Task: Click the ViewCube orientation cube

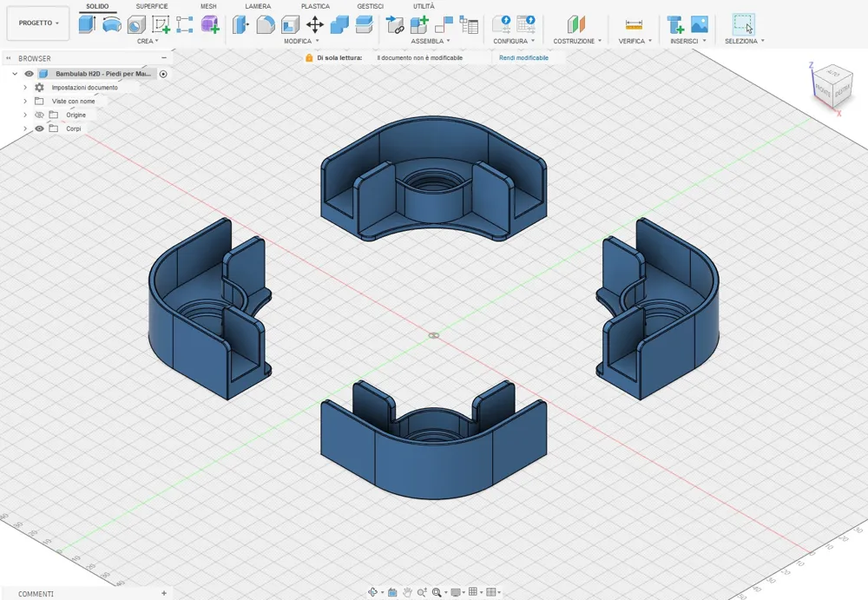Action: [x=833, y=86]
